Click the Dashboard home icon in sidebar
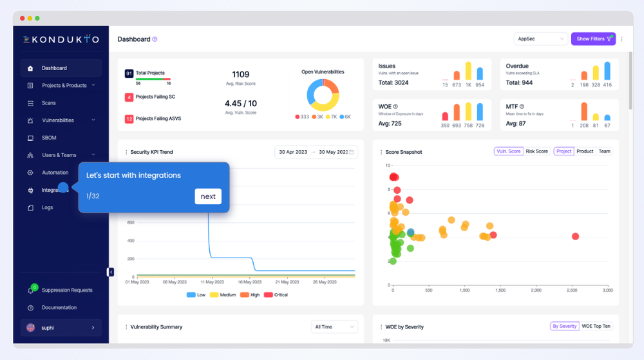 point(30,68)
